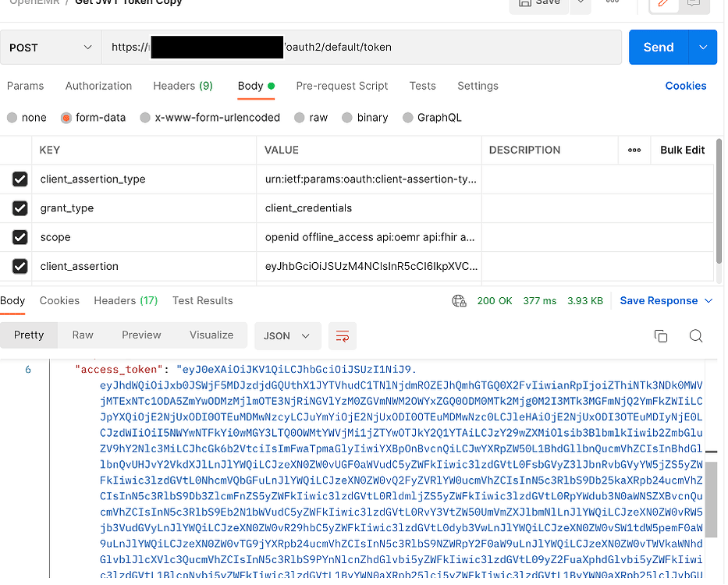Viewport: 728px width, 585px height.
Task: Copy the response body using copy icon
Action: tap(660, 335)
